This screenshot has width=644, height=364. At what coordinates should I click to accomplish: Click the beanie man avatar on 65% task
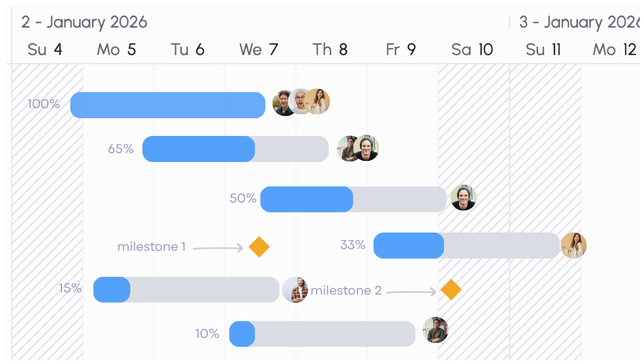pos(366,148)
